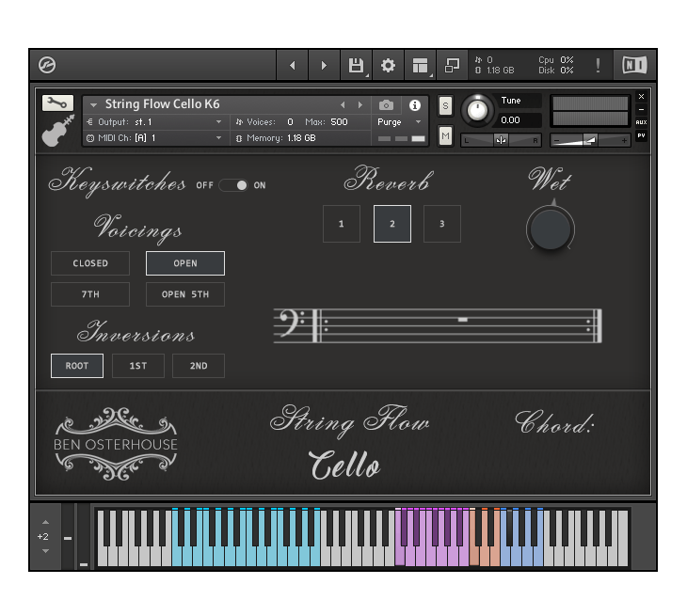Click the exclamation panic icon
Viewport: 687px width, 616px height.
point(598,65)
